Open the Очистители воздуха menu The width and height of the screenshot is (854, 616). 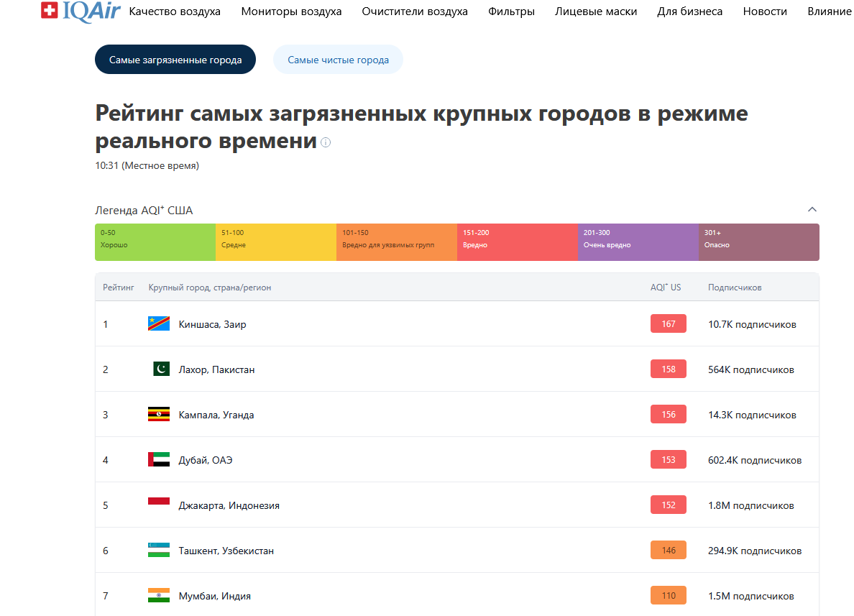pos(415,12)
